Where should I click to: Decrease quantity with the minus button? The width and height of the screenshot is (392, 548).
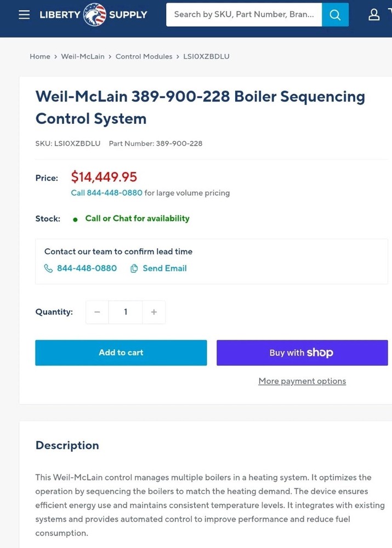pos(97,312)
